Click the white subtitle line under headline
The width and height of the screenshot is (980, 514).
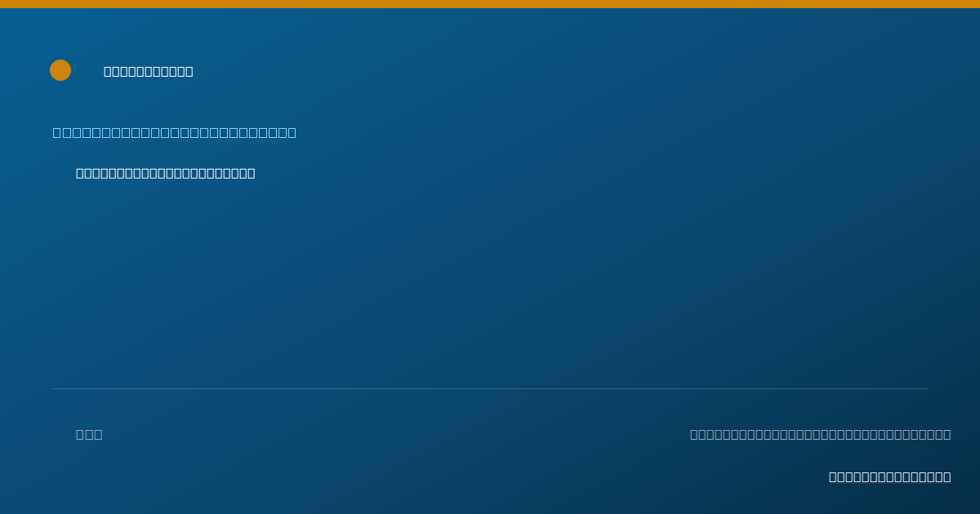(166, 173)
